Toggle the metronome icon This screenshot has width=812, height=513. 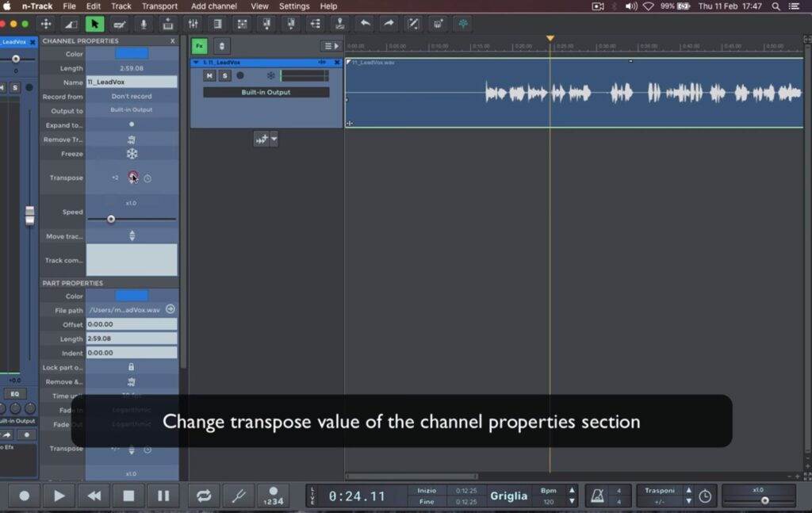[597, 496]
